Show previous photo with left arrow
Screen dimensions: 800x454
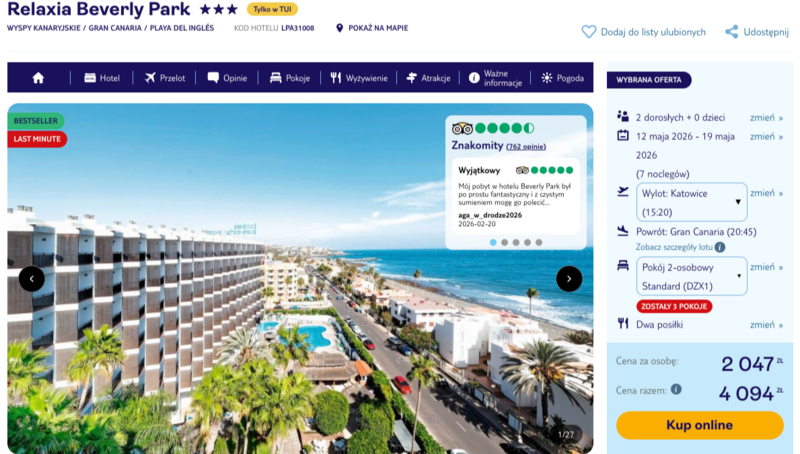[x=32, y=279]
